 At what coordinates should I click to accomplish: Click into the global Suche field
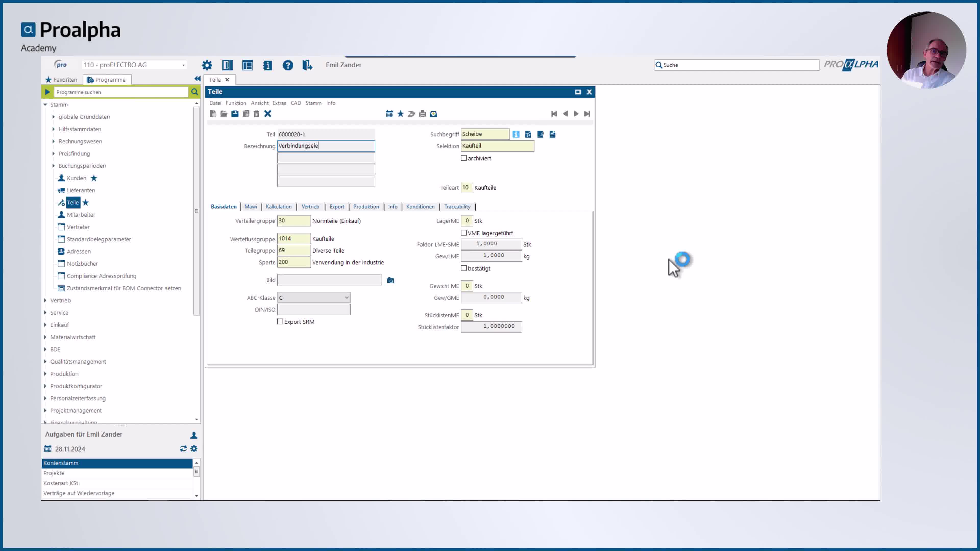pyautogui.click(x=737, y=65)
